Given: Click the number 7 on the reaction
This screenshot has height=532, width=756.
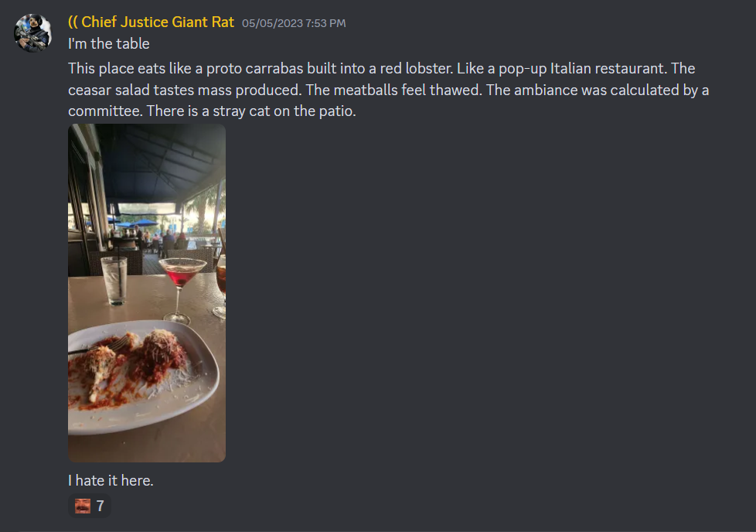Looking at the screenshot, I should click(x=100, y=506).
